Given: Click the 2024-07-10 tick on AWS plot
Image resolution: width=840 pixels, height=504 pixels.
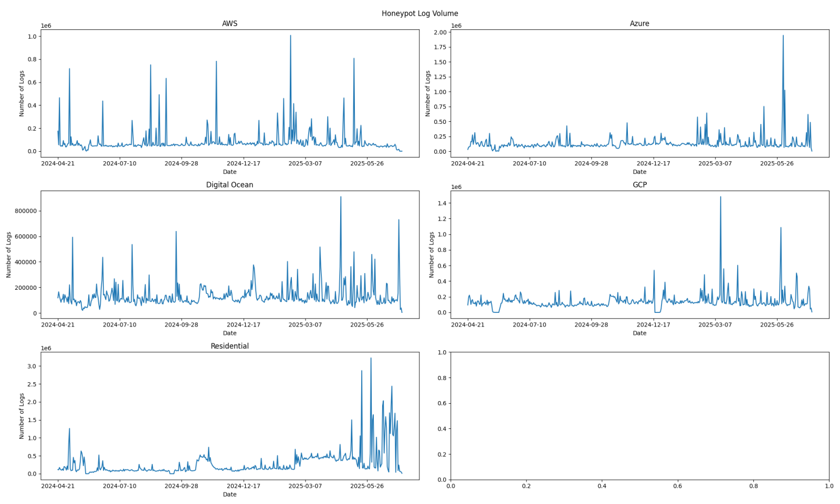Looking at the screenshot, I should pyautogui.click(x=120, y=163).
